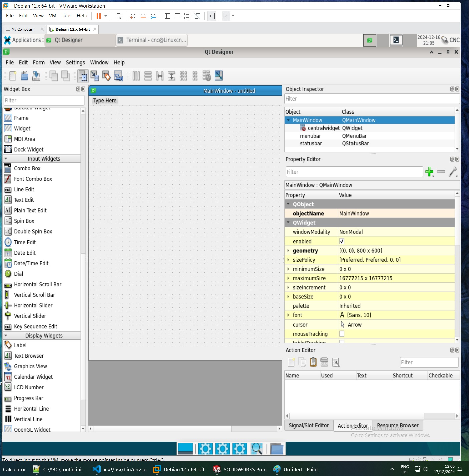Sort Action Editor by Shortcut column

409,375
